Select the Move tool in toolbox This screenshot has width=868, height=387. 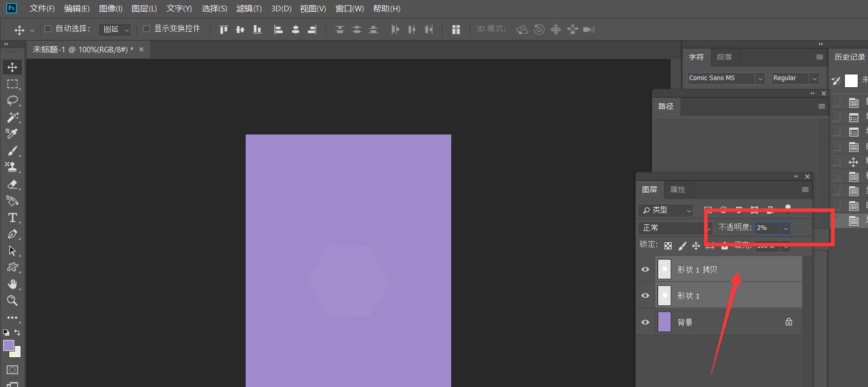(x=12, y=67)
